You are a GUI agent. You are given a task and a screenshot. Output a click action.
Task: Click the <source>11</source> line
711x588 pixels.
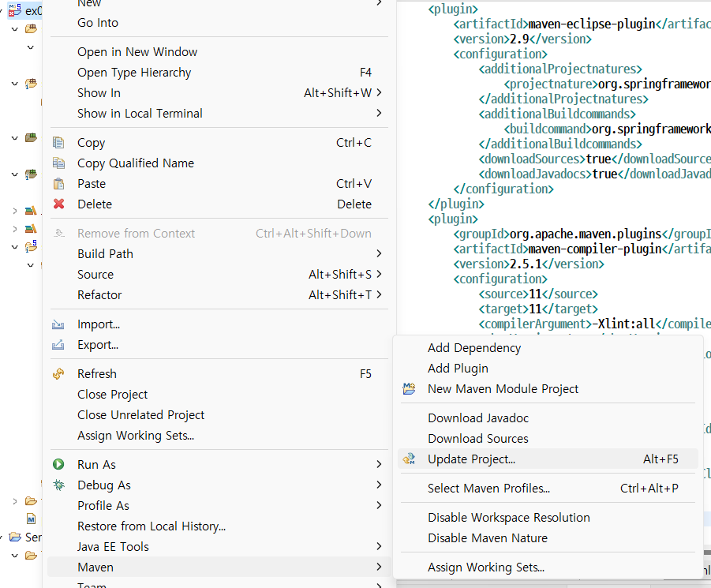pos(538,294)
